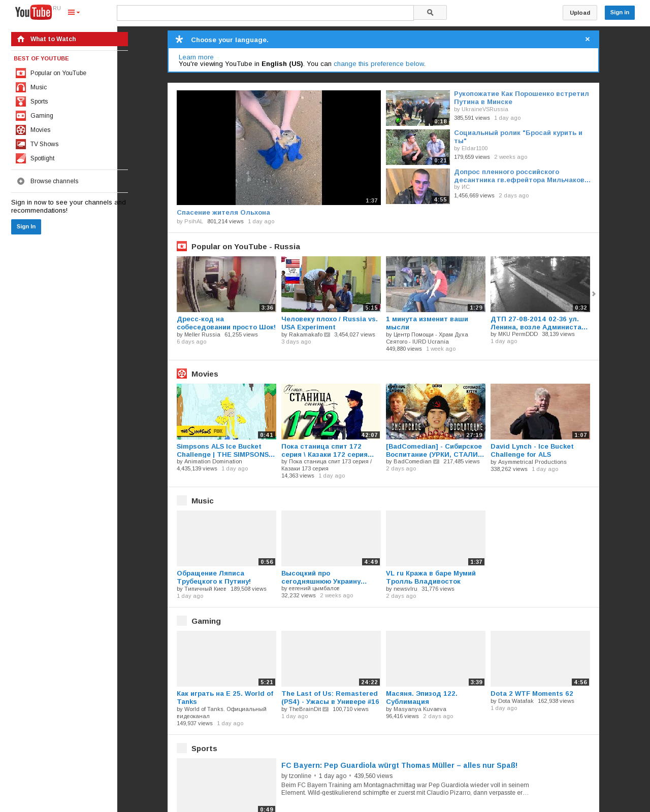Click the Movies reel sidebar icon
650x812 pixels.
tap(21, 130)
